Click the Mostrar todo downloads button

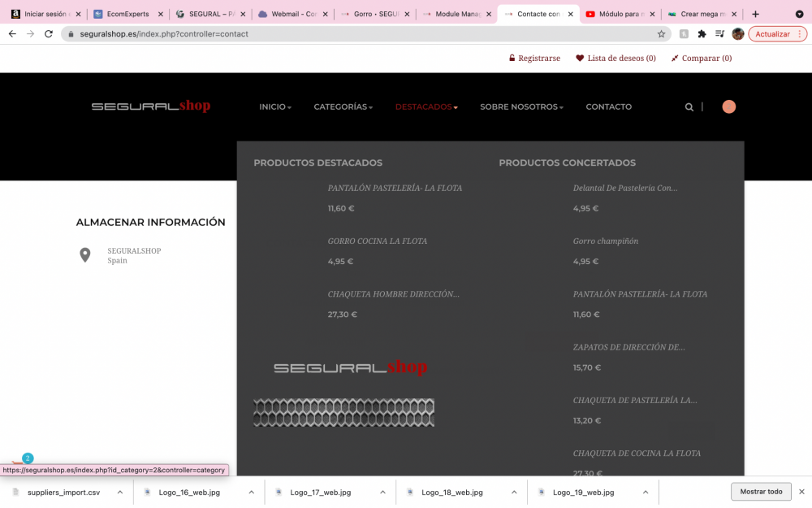click(761, 492)
